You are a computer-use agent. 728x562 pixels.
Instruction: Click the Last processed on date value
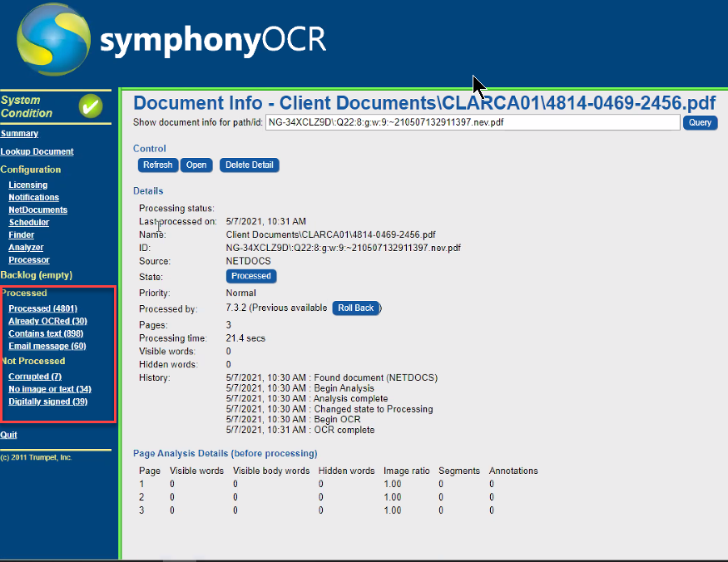[266, 222]
